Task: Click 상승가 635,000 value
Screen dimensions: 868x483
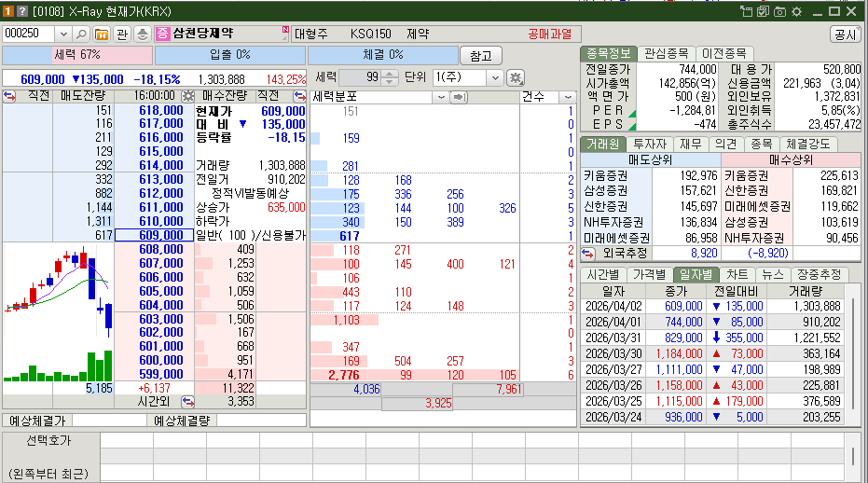Action: (x=285, y=208)
